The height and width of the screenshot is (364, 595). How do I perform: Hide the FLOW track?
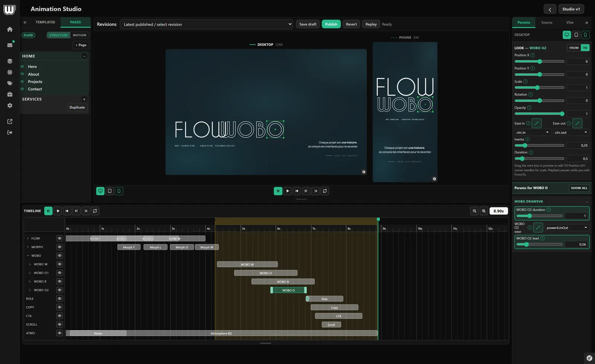pyautogui.click(x=59, y=238)
